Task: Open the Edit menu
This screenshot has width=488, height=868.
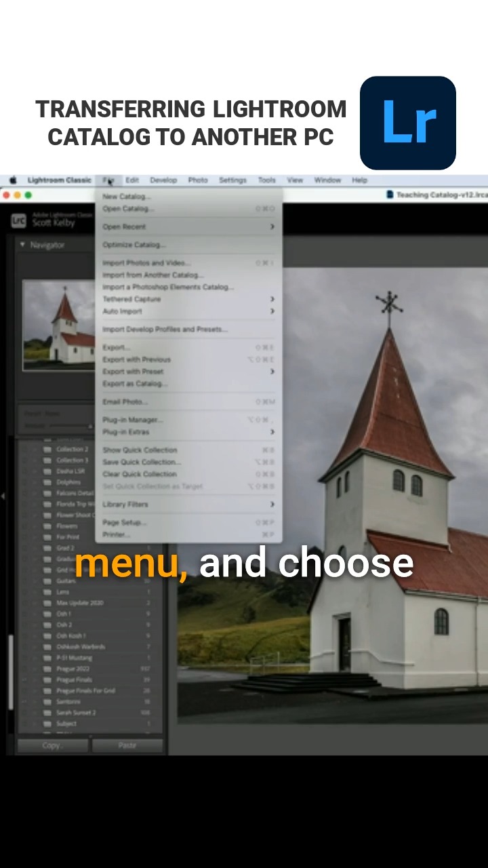Action: point(132,180)
